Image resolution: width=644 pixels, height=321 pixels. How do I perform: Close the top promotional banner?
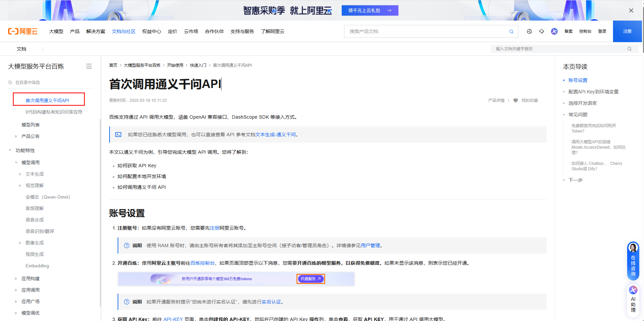tap(631, 10)
